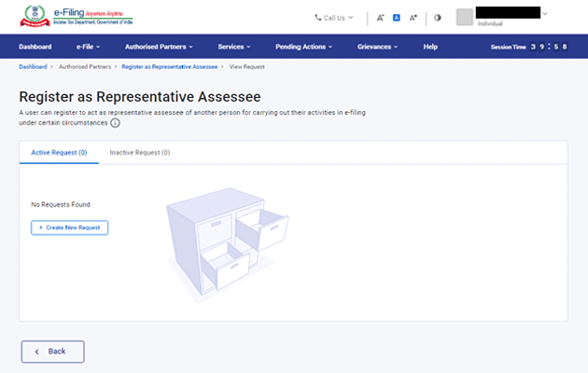Expand the Call Us dropdown
588x373 pixels.
coord(334,18)
